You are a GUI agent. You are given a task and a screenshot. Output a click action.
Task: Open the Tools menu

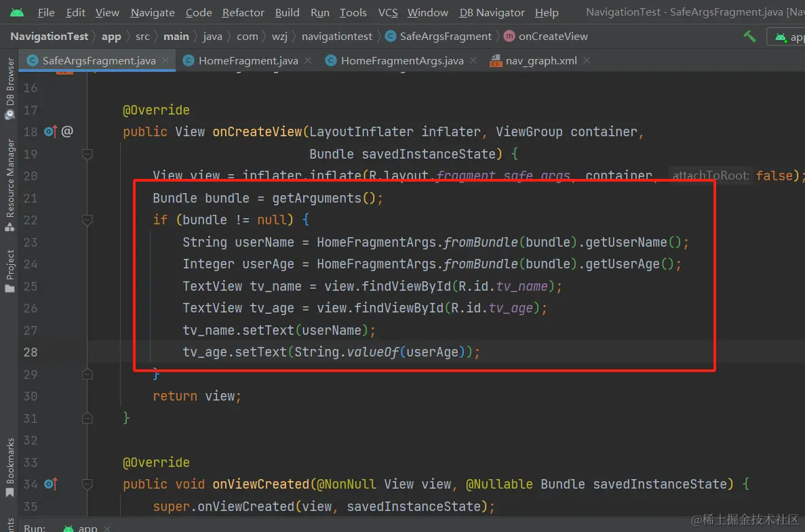353,12
